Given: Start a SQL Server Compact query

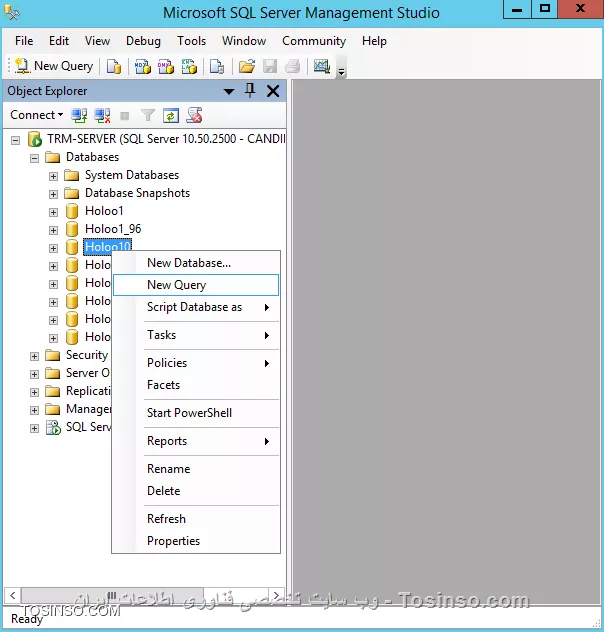Looking at the screenshot, I should pyautogui.click(x=217, y=67).
